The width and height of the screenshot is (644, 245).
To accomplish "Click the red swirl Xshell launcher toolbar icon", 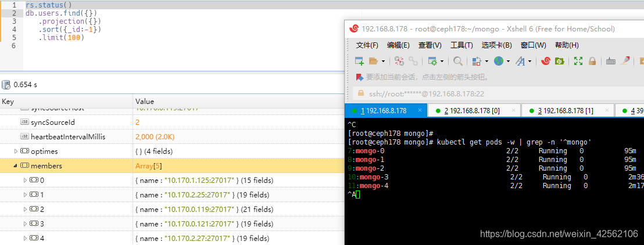I will 545,61.
